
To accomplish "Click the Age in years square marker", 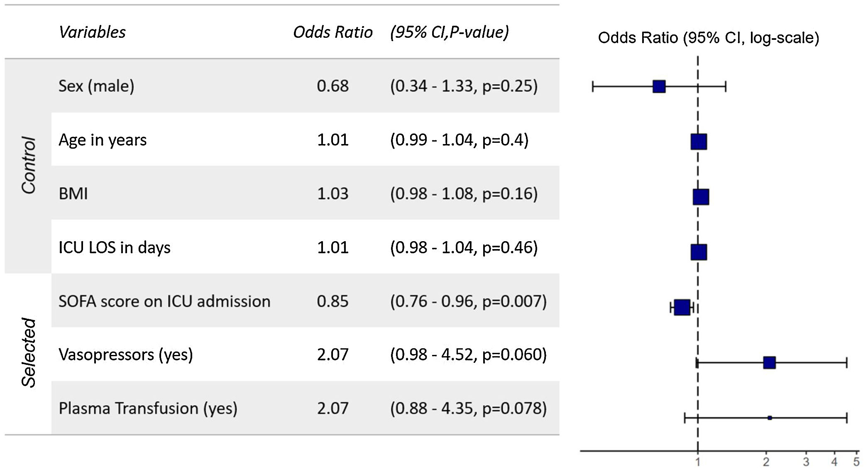I will 699,142.
